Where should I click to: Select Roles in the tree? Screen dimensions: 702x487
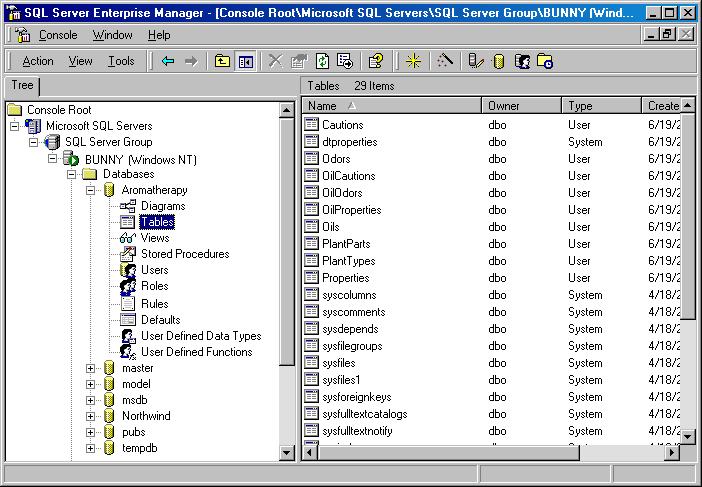(x=154, y=286)
